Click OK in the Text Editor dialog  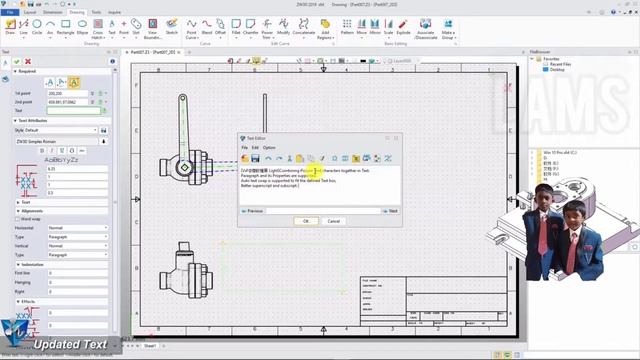click(x=306, y=221)
